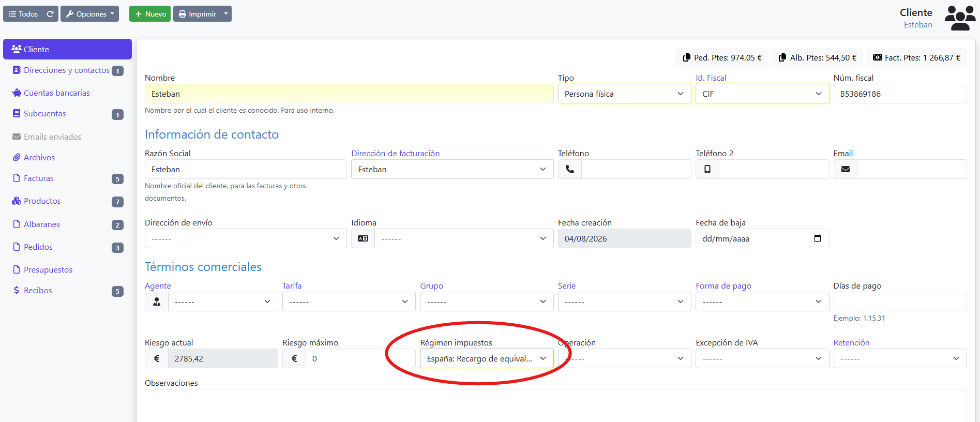
Task: Click the Id. Fiscal link label
Action: [711, 78]
